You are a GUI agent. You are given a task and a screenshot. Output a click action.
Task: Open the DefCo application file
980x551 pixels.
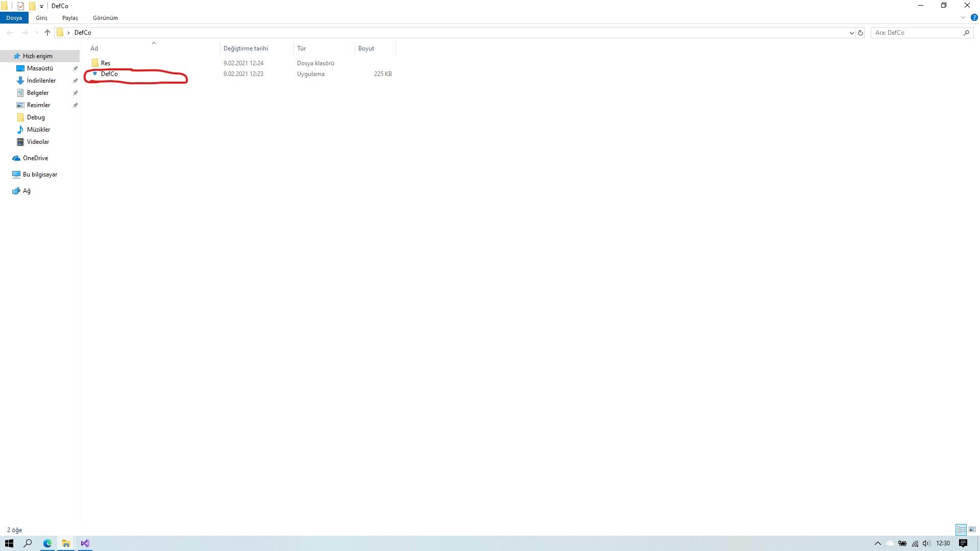point(109,74)
